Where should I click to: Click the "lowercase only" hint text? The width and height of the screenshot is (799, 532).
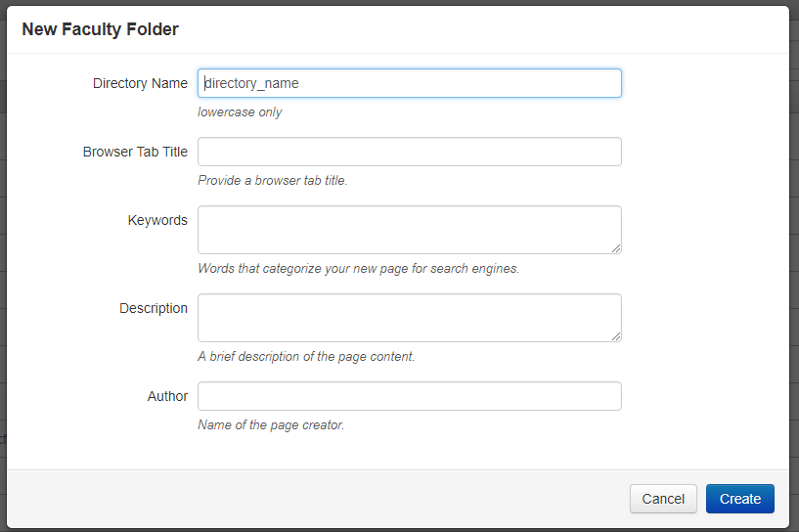tap(240, 111)
